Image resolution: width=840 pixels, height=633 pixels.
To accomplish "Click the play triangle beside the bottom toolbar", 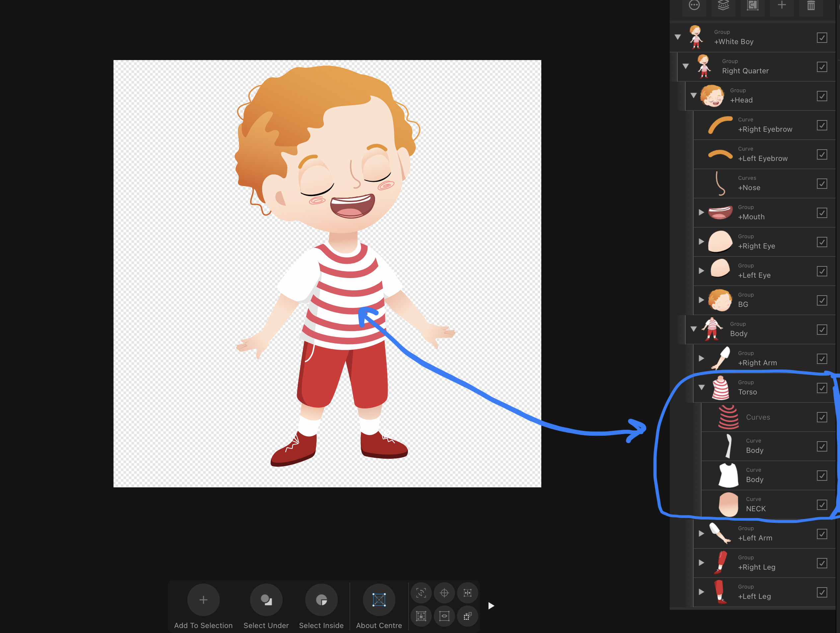I will (x=491, y=606).
